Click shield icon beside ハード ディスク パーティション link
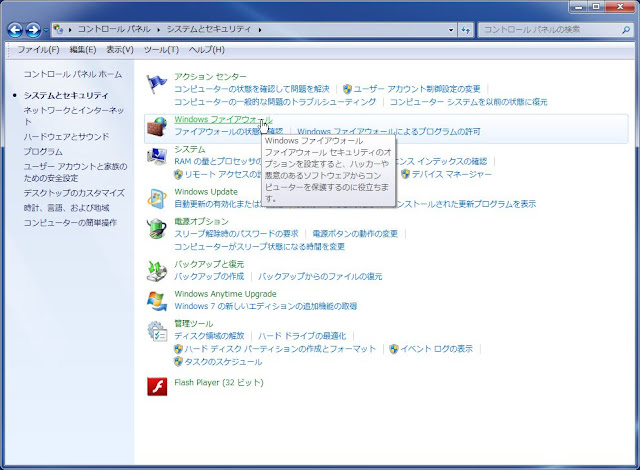 (x=178, y=349)
